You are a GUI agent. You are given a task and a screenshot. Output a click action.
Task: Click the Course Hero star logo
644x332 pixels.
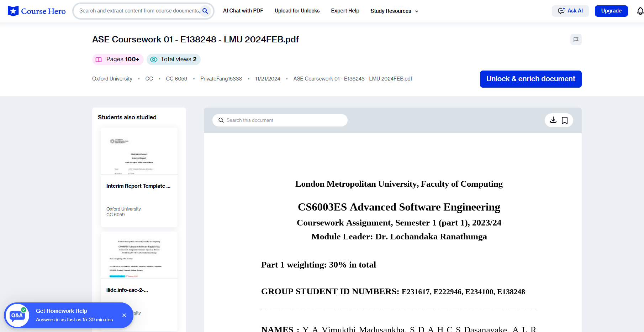coord(13,11)
